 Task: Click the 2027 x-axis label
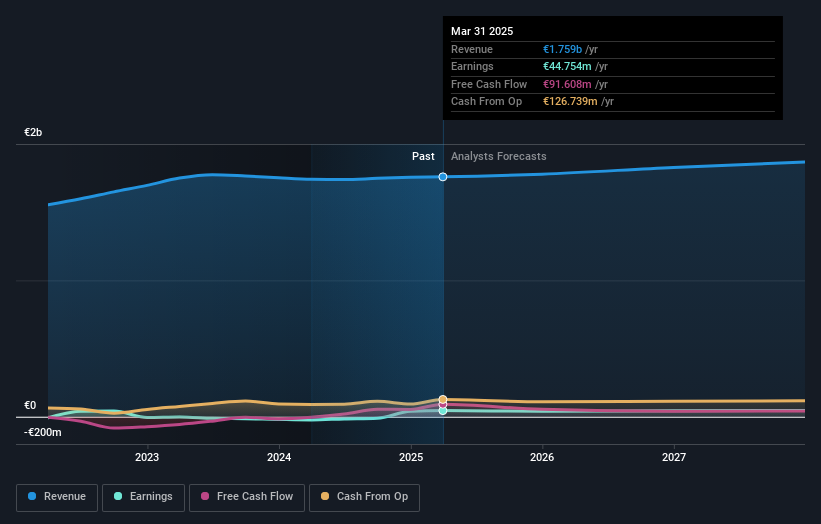[x=674, y=457]
